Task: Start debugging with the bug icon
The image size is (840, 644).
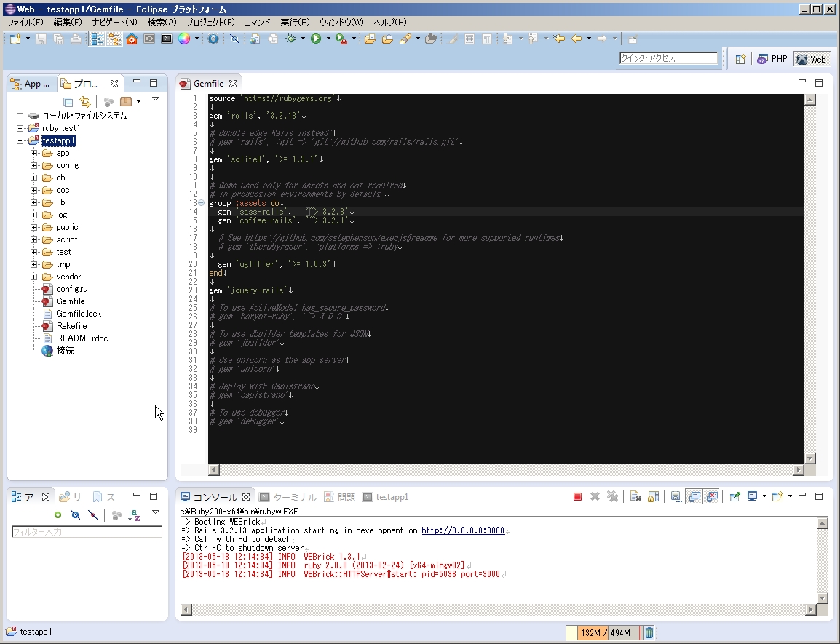Action: tap(290, 39)
